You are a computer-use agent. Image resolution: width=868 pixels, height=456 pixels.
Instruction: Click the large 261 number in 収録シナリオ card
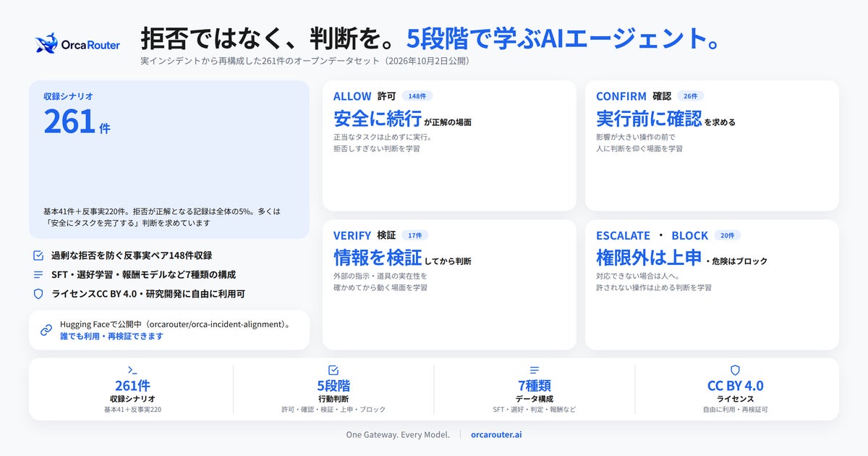point(70,121)
